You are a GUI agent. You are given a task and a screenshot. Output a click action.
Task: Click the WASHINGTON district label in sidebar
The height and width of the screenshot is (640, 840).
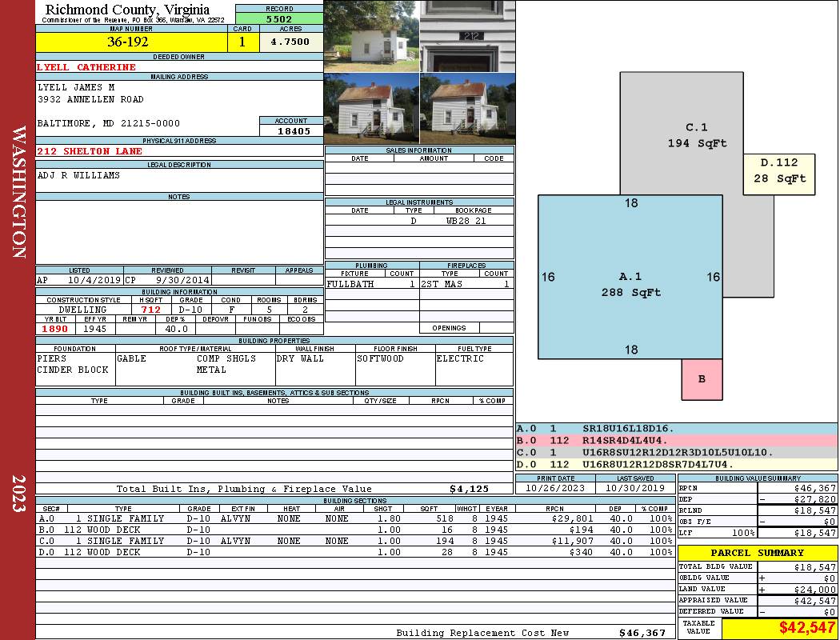(x=19, y=192)
